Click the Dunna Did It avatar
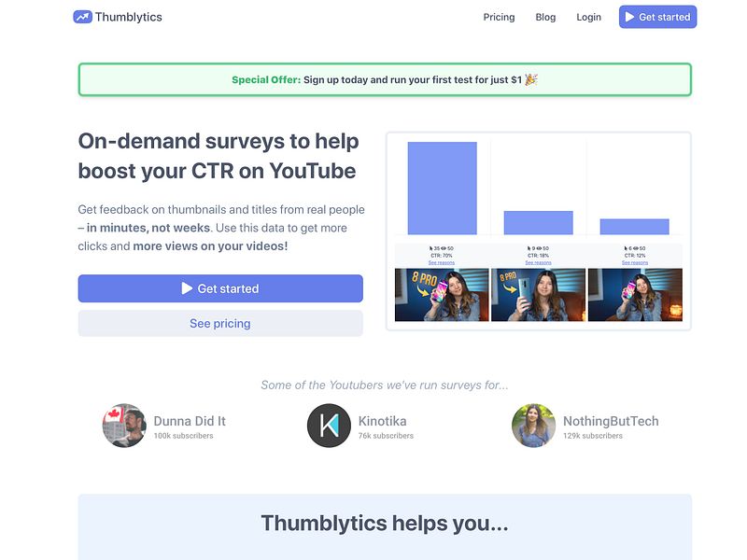 [x=124, y=426]
